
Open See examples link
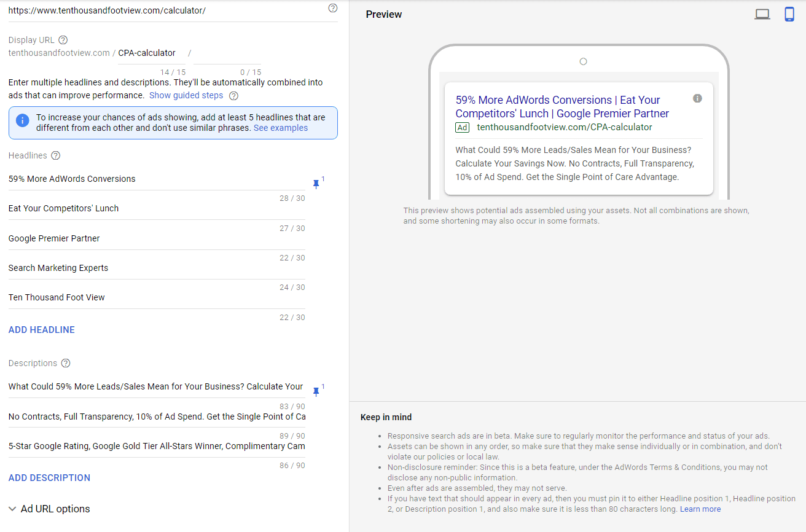click(281, 128)
